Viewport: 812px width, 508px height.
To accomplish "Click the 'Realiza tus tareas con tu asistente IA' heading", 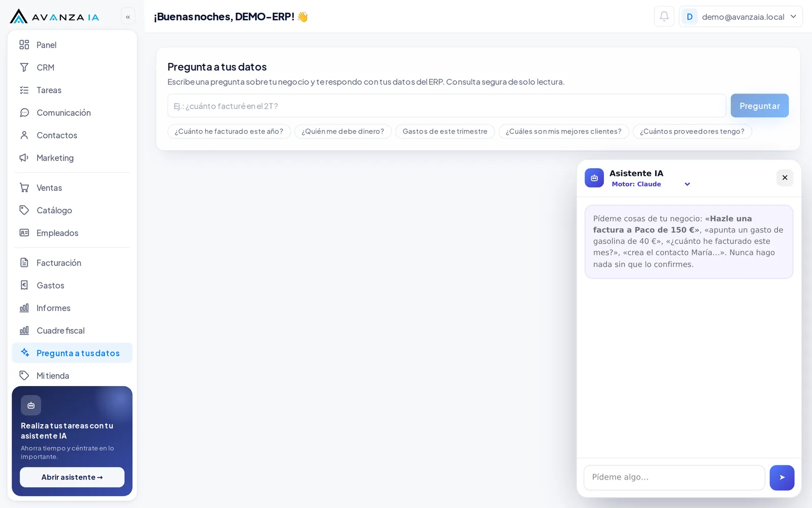I will tap(67, 431).
